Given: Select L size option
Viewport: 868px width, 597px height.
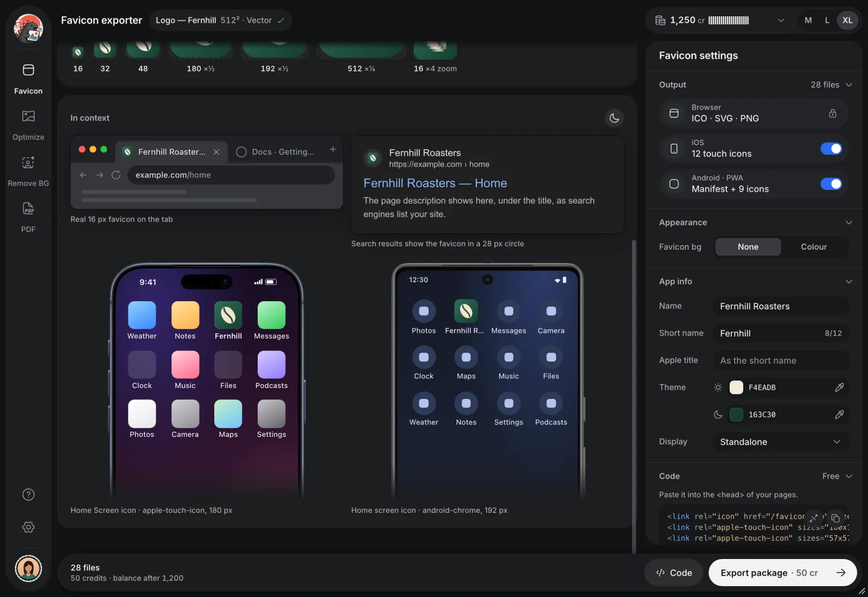Looking at the screenshot, I should [827, 20].
